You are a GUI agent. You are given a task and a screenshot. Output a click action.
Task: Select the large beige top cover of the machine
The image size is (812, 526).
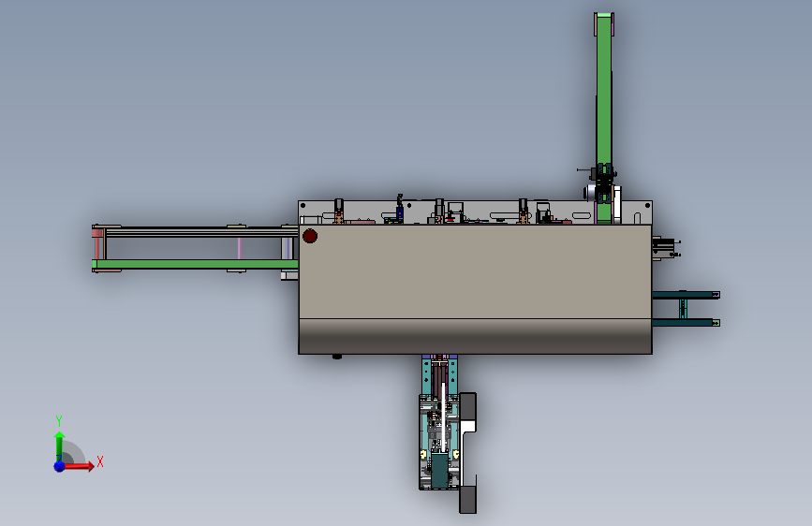(475, 271)
